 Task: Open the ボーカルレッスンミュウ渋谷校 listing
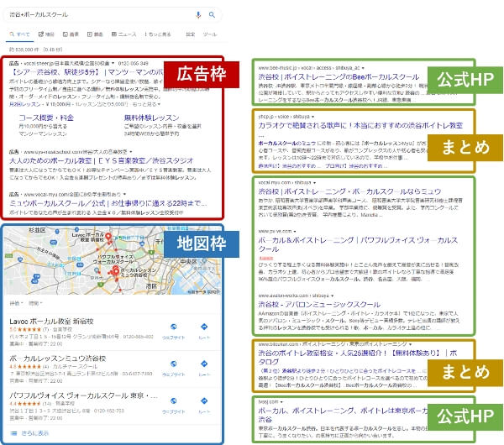58,359
